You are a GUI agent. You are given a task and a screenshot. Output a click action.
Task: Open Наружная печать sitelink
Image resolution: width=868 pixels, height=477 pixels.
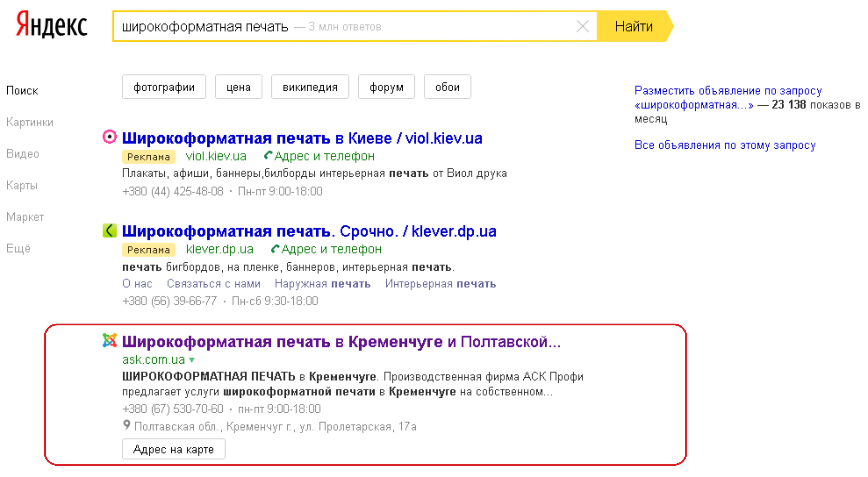coord(322,284)
